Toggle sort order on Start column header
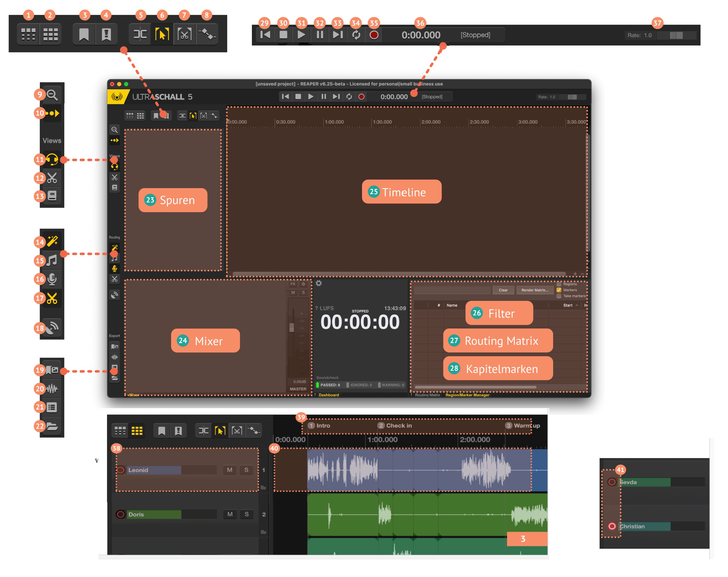 point(568,305)
